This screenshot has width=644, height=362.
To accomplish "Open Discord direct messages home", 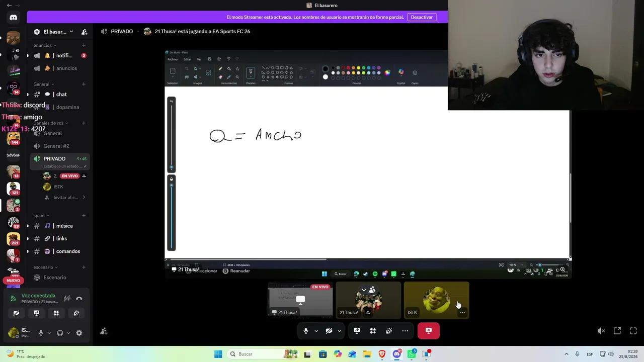I will (x=14, y=18).
